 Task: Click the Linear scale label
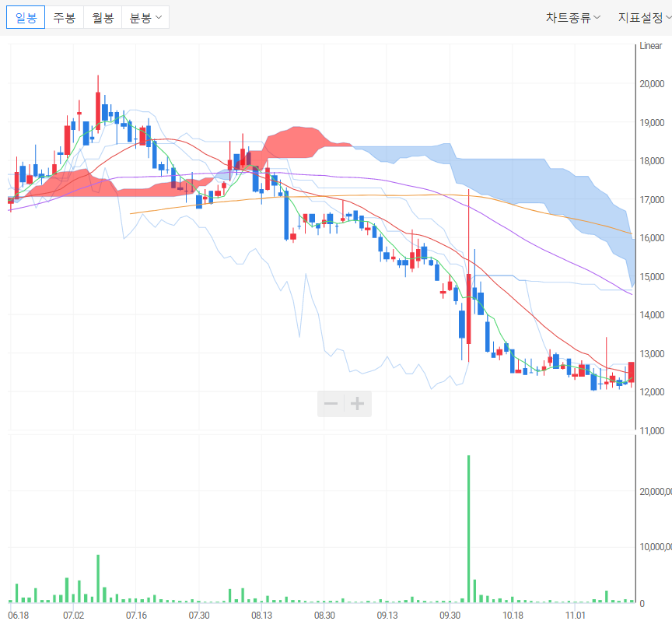click(650, 45)
